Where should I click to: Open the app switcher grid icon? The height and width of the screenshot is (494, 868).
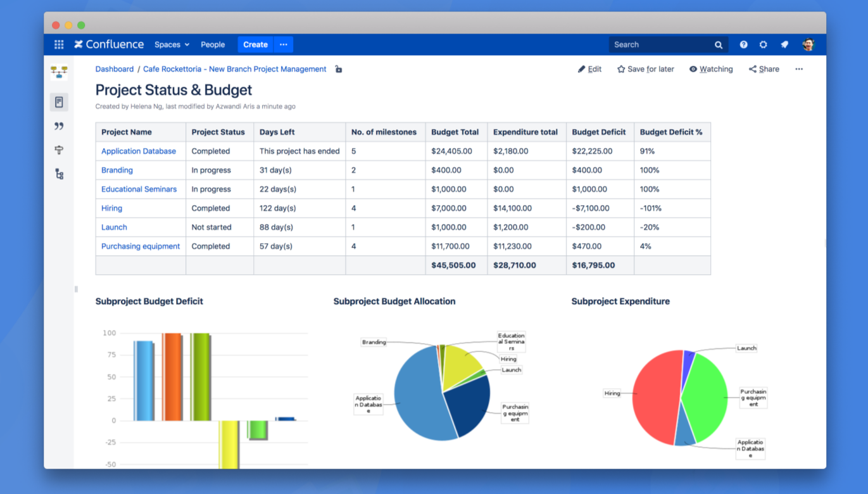tap(59, 44)
